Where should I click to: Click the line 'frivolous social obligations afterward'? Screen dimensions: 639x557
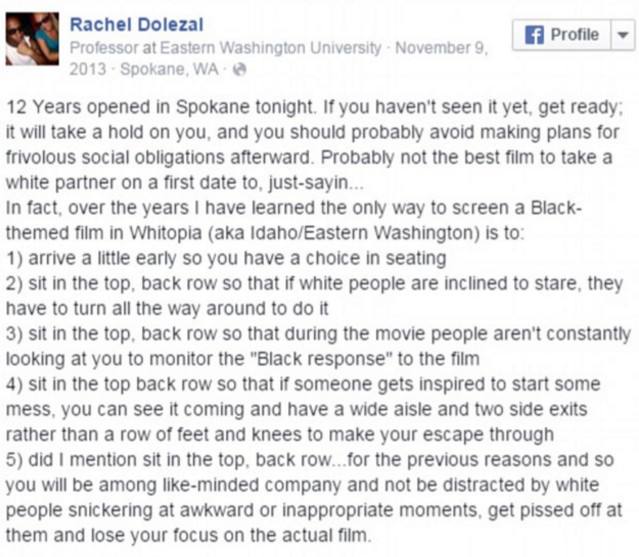coord(158,158)
